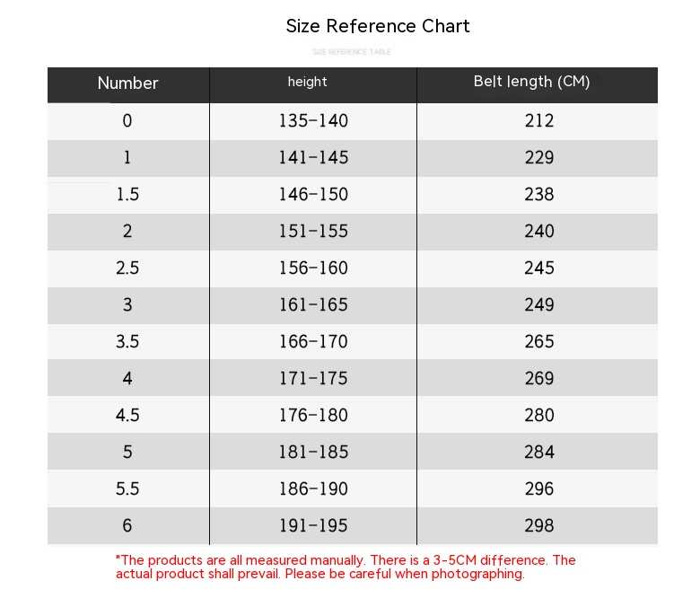Click the size 0 number cell
The image size is (700, 598).
coord(127,120)
